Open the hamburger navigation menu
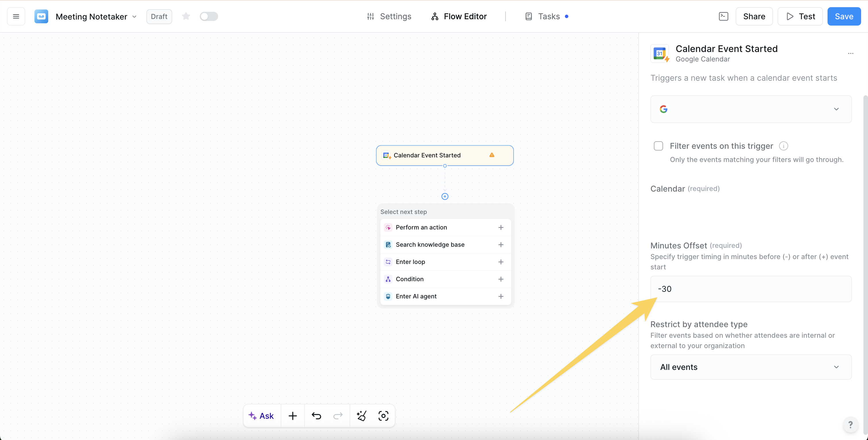Screen dimensions: 868x440 click(x=15, y=16)
